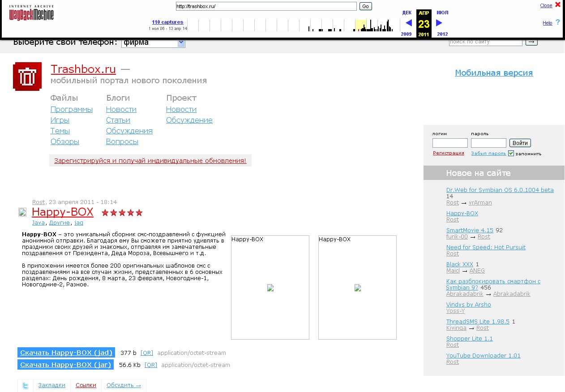This screenshot has width=565, height=392.
Task: Click the 'Забыл пароль' link
Action: tap(488, 153)
